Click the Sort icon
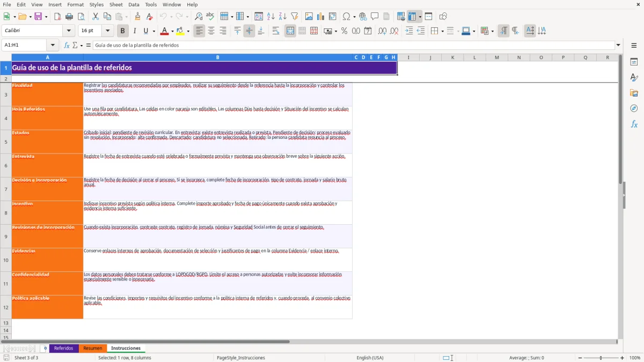The image size is (644, 362). pyautogui.click(x=259, y=17)
